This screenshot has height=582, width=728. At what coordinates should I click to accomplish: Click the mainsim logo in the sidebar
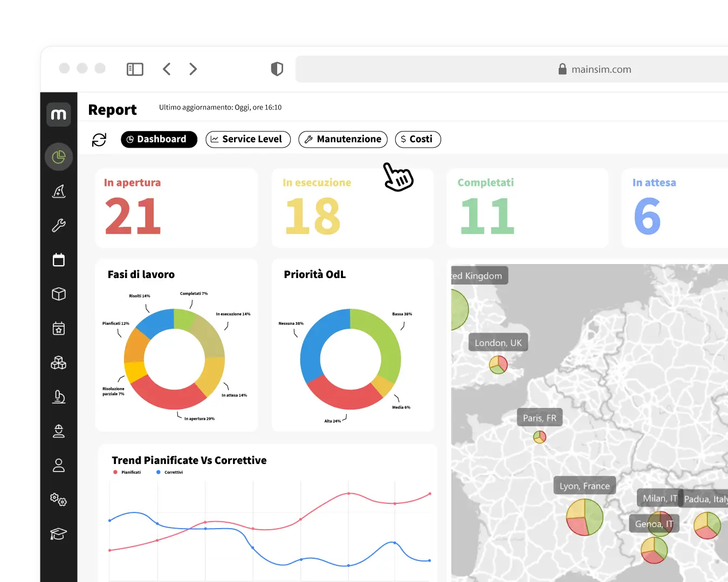[x=58, y=114]
